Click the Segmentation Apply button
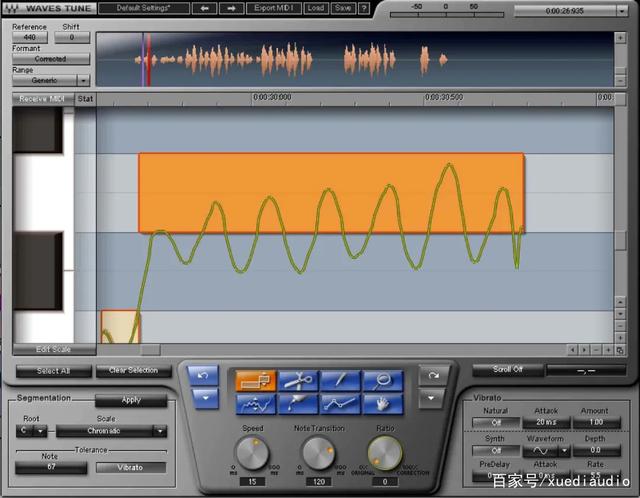640x498 pixels. pos(131,400)
